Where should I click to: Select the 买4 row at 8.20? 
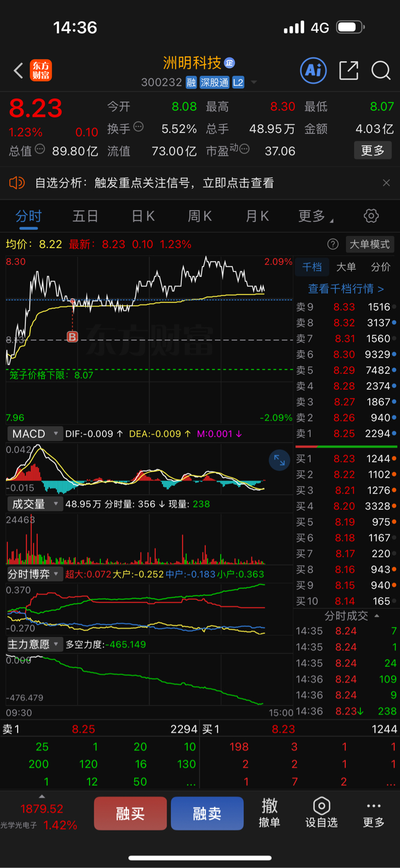(x=346, y=506)
